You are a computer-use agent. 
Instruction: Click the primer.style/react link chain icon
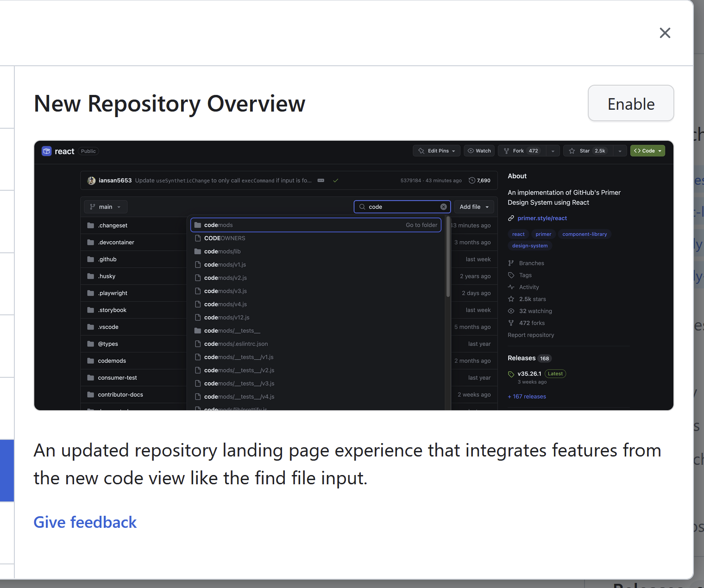pos(511,218)
